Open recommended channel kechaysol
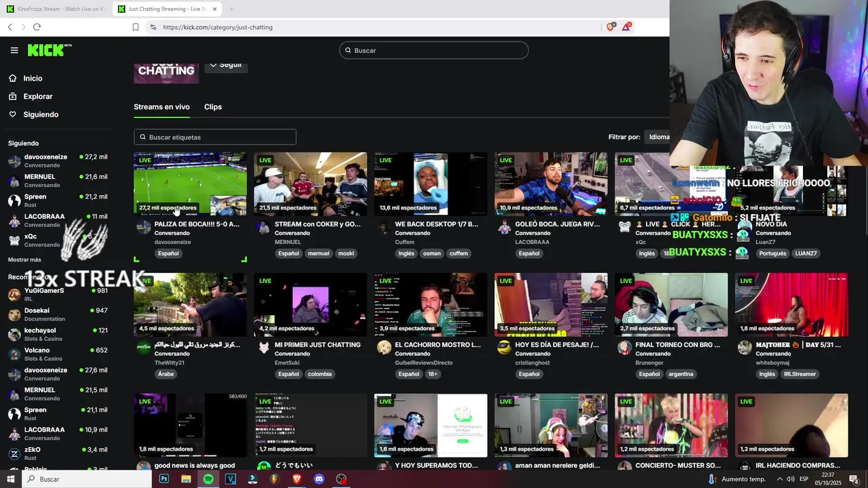The height and width of the screenshot is (488, 868). point(58,334)
